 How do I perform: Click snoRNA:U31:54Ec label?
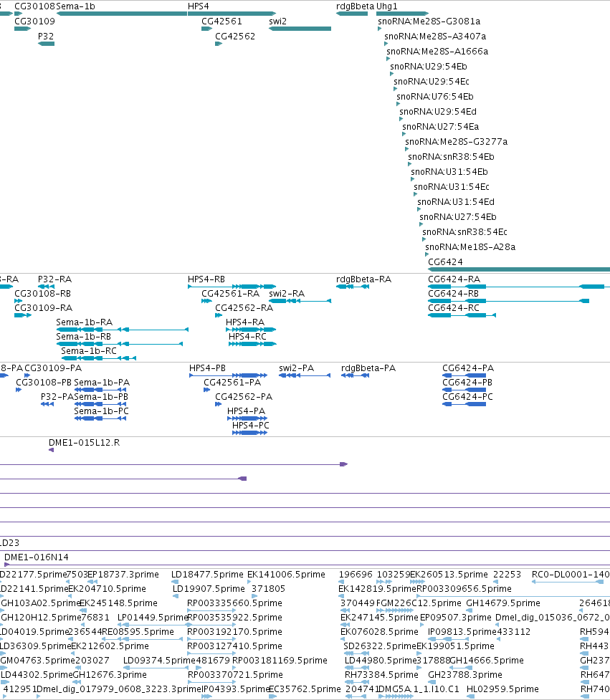(x=452, y=187)
